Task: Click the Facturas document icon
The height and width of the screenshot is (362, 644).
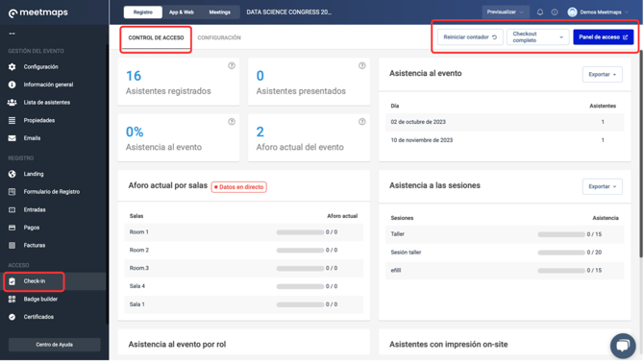Action: pyautogui.click(x=12, y=246)
